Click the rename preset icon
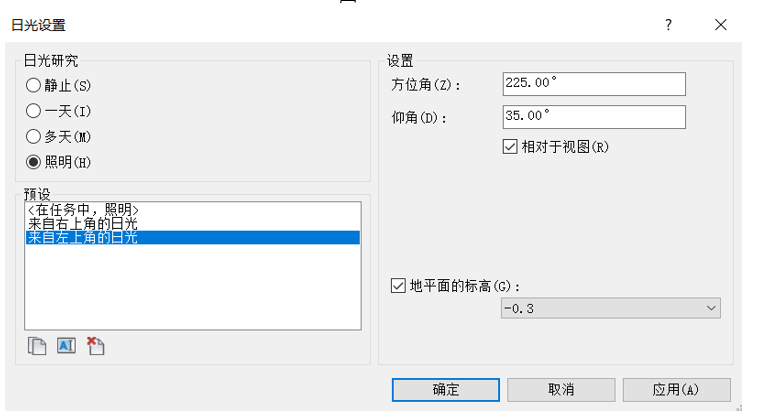The image size is (761, 412). [66, 346]
